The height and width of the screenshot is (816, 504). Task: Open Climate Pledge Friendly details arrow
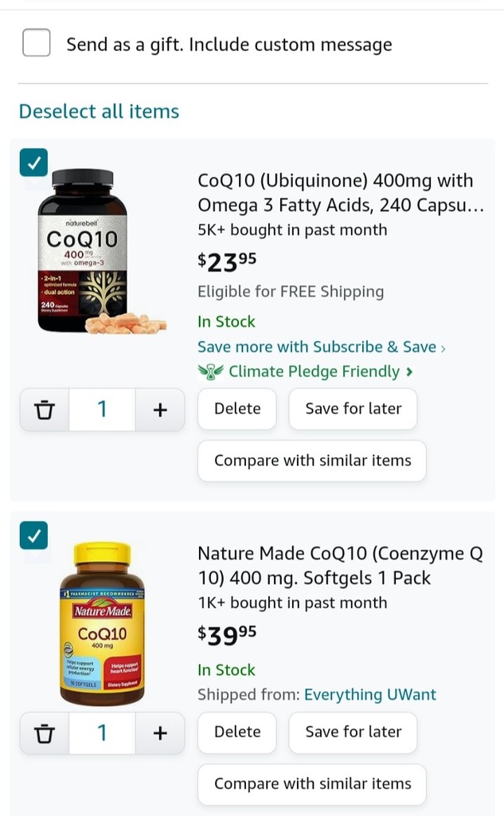pyautogui.click(x=409, y=371)
